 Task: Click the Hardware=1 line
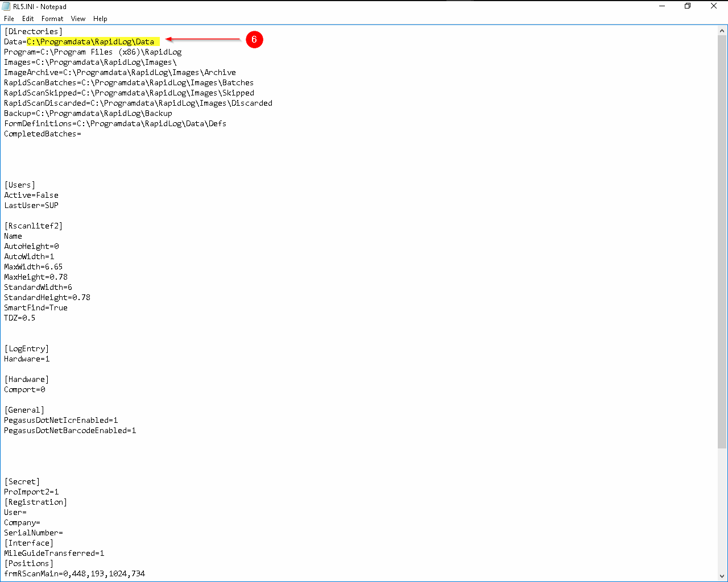[27, 359]
